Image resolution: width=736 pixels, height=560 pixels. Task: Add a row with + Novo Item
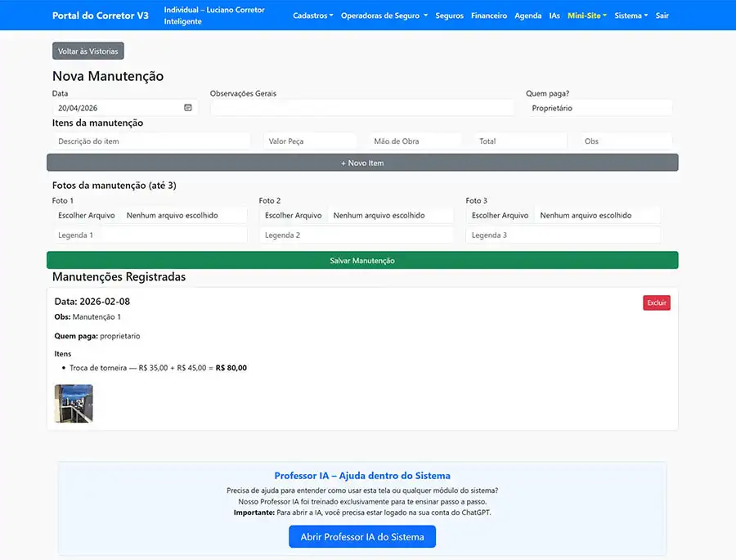point(362,163)
